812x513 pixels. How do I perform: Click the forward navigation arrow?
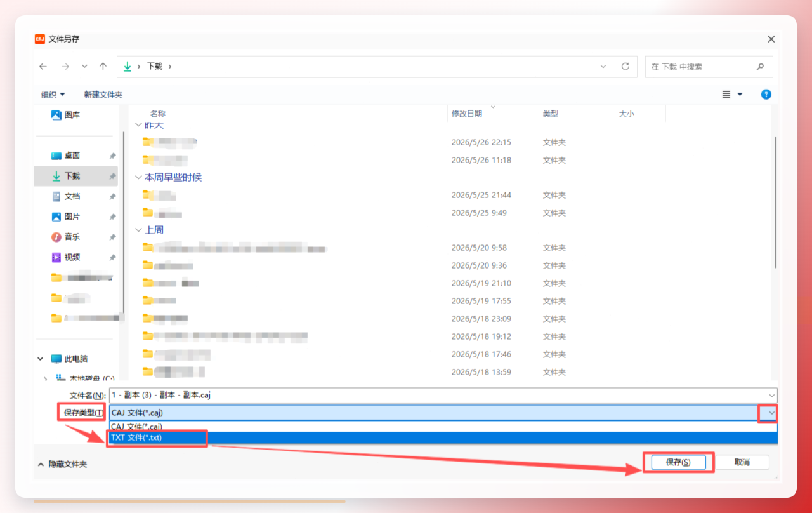click(65, 67)
